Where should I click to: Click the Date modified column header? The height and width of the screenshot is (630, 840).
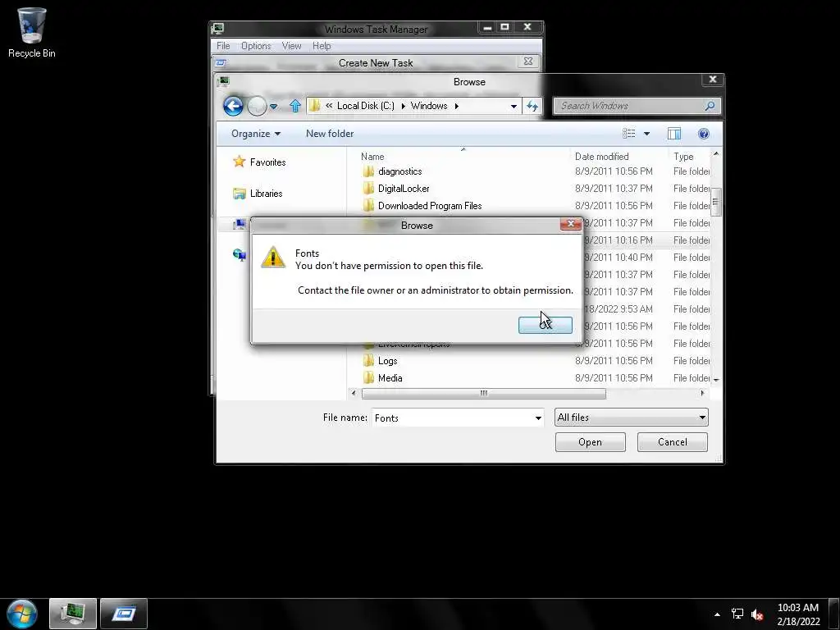pyautogui.click(x=601, y=157)
